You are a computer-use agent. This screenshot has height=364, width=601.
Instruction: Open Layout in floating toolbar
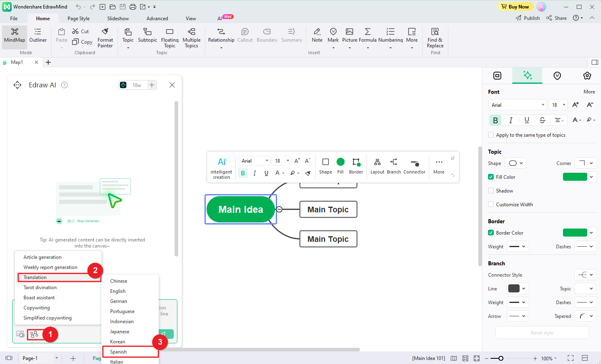[x=377, y=166]
